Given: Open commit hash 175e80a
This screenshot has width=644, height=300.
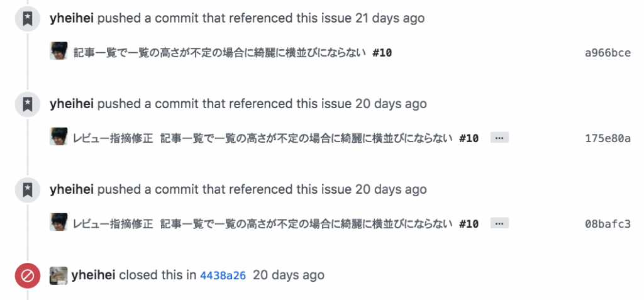Looking at the screenshot, I should (x=608, y=138).
